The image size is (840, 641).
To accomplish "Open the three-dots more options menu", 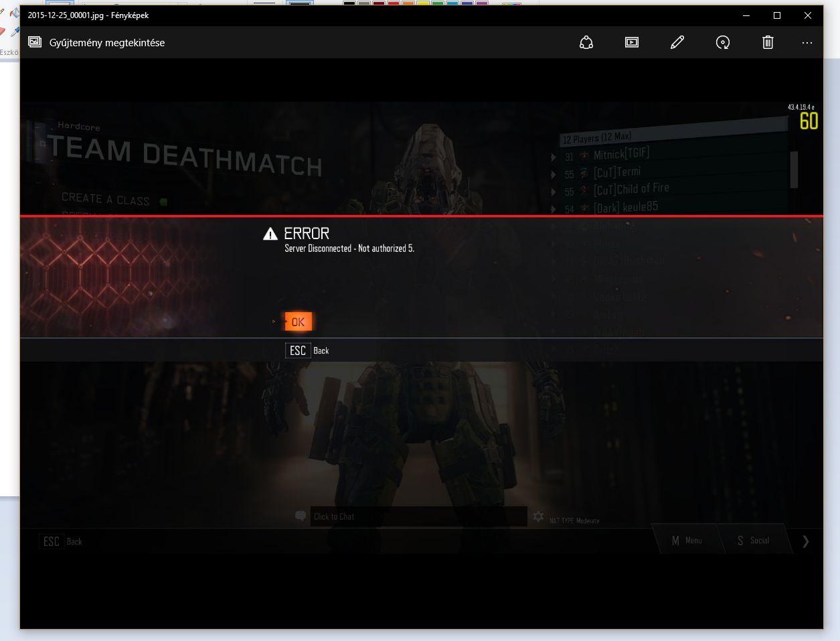I will 807,43.
